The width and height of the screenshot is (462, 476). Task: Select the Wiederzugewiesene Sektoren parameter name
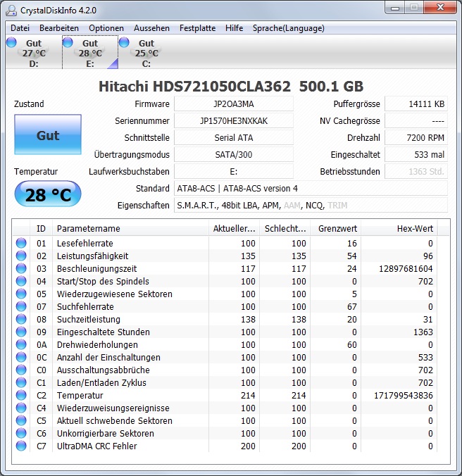[114, 294]
